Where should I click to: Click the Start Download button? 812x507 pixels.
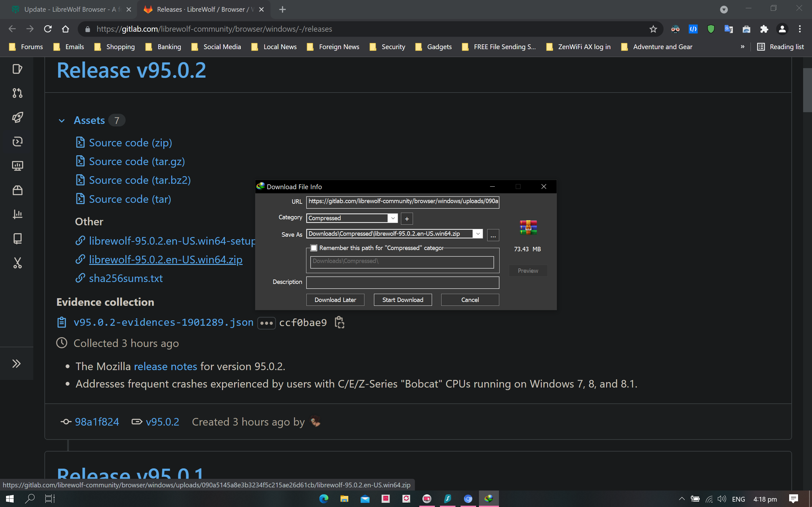point(402,300)
